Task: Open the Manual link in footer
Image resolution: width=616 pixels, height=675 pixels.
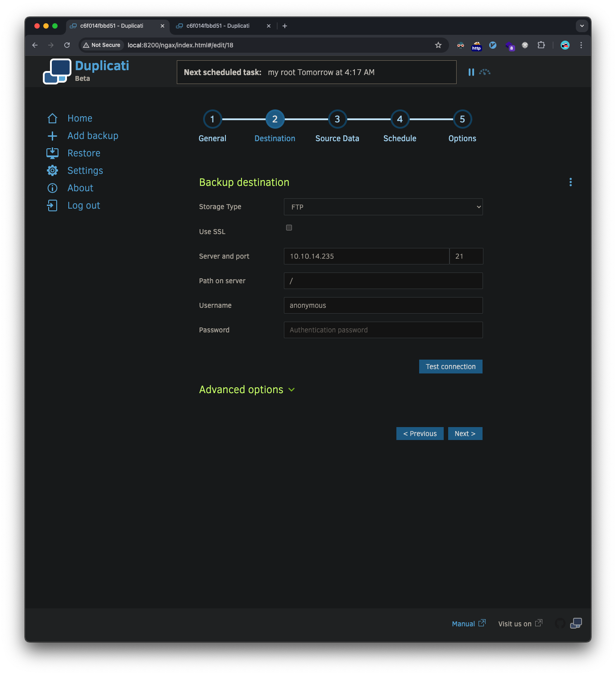Action: coord(463,624)
